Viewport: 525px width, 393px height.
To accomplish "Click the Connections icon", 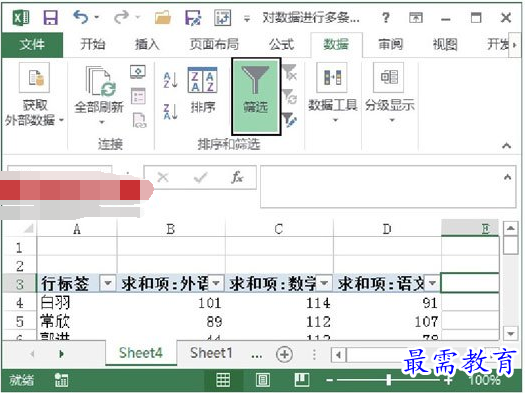I will (x=138, y=72).
